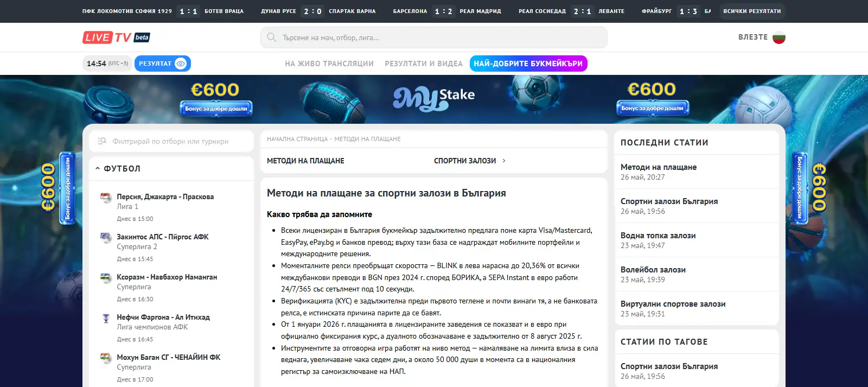868x387 pixels.
Task: Click ВЛЕЗТЕ login link
Action: tap(753, 37)
